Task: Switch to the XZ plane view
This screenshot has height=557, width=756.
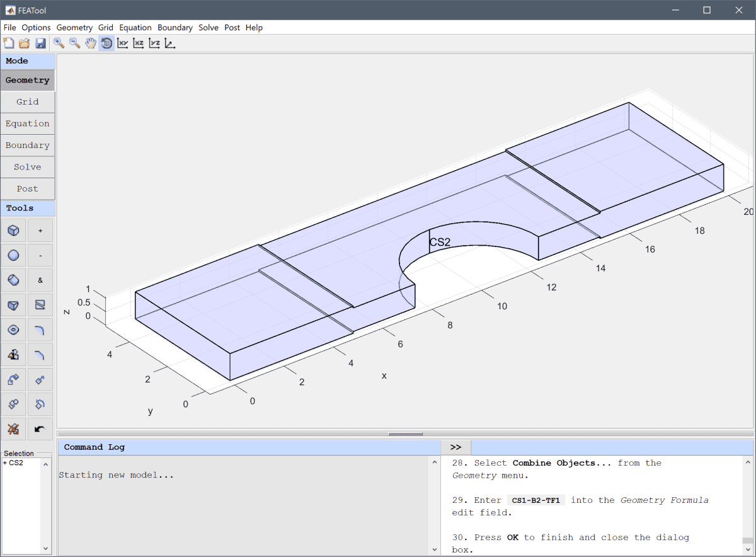Action: (x=139, y=43)
